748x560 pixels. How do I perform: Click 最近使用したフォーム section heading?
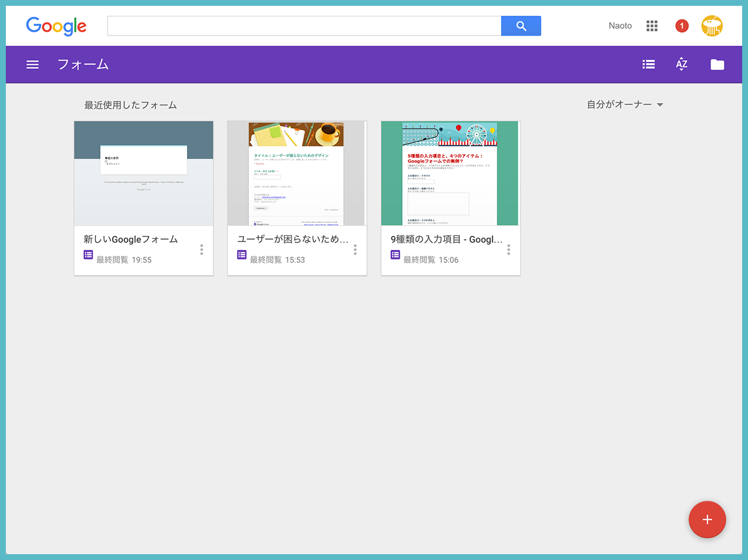[x=130, y=105]
